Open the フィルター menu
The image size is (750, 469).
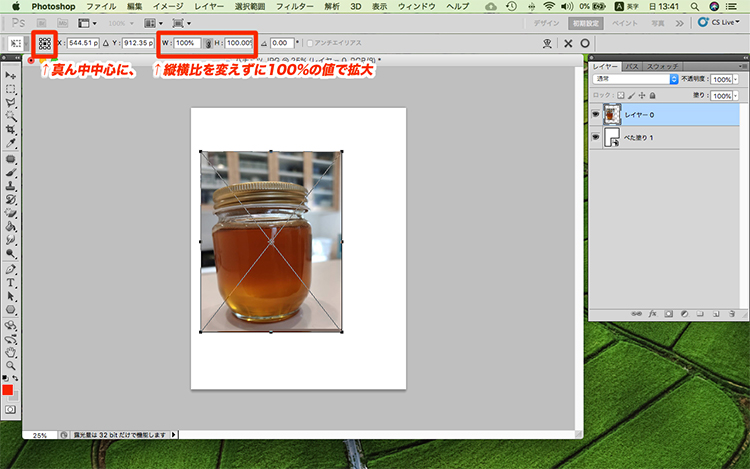(294, 6)
